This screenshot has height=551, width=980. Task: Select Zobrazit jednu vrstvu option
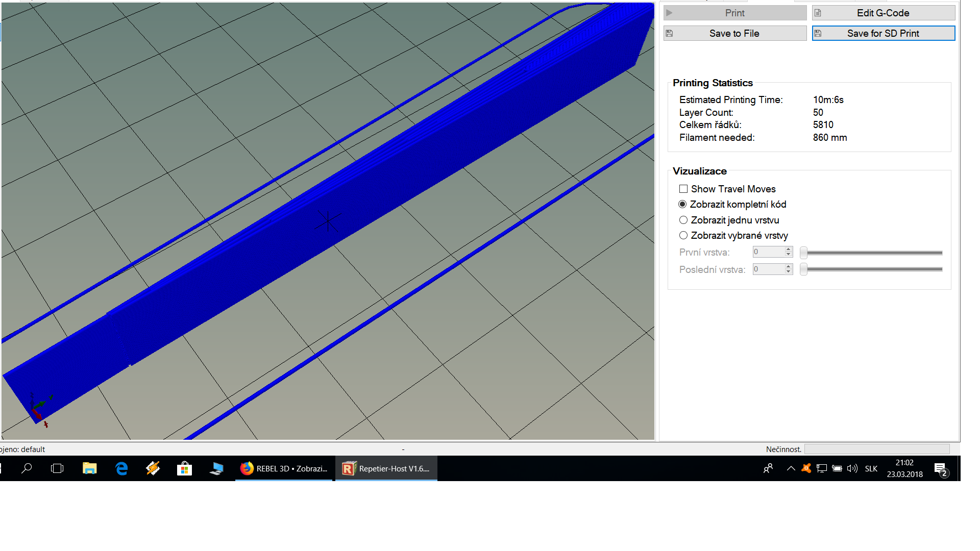683,220
